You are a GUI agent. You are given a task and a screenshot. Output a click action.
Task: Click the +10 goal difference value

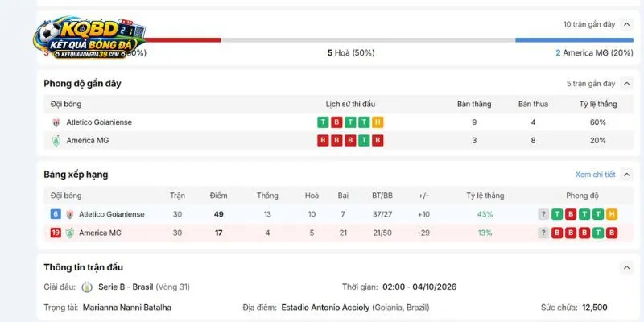[424, 214]
